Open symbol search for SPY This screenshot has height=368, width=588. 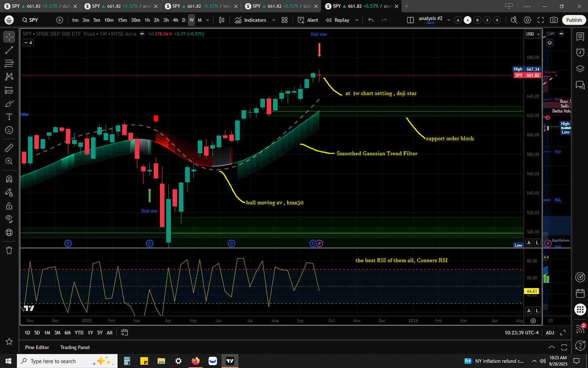coord(30,20)
